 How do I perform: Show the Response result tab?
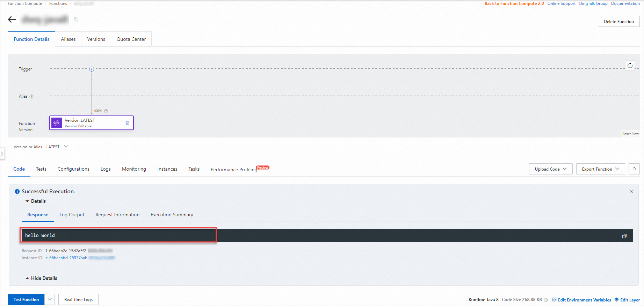coord(38,215)
